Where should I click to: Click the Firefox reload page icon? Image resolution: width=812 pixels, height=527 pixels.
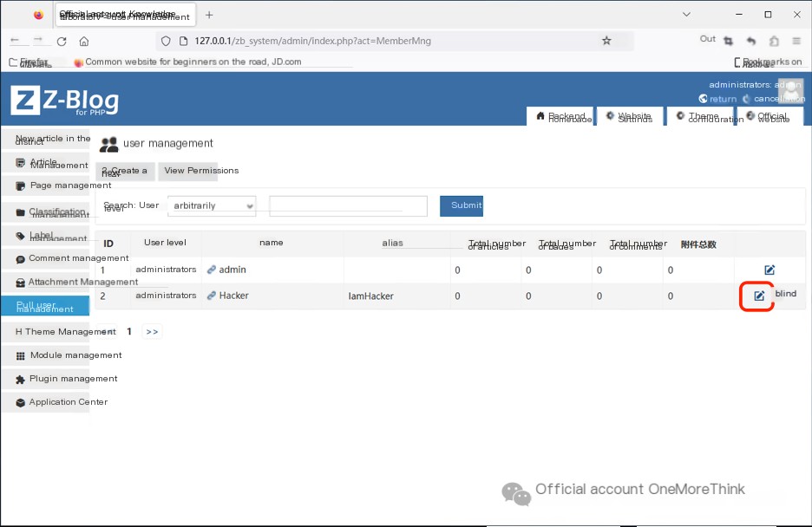tap(62, 41)
